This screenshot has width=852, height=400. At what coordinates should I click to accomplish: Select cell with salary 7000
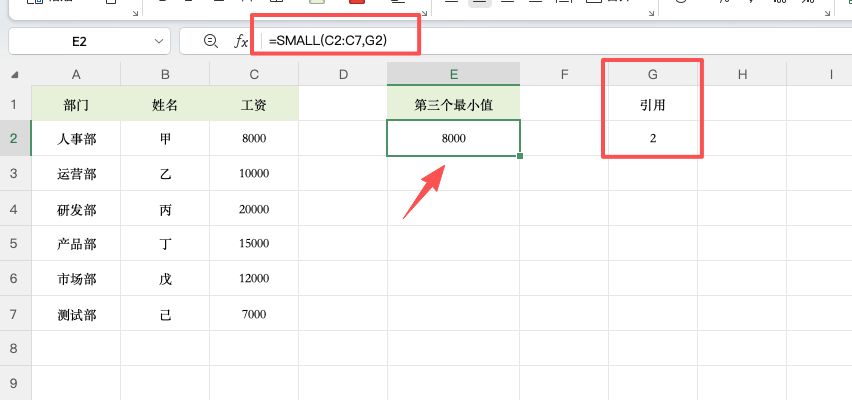coord(254,314)
